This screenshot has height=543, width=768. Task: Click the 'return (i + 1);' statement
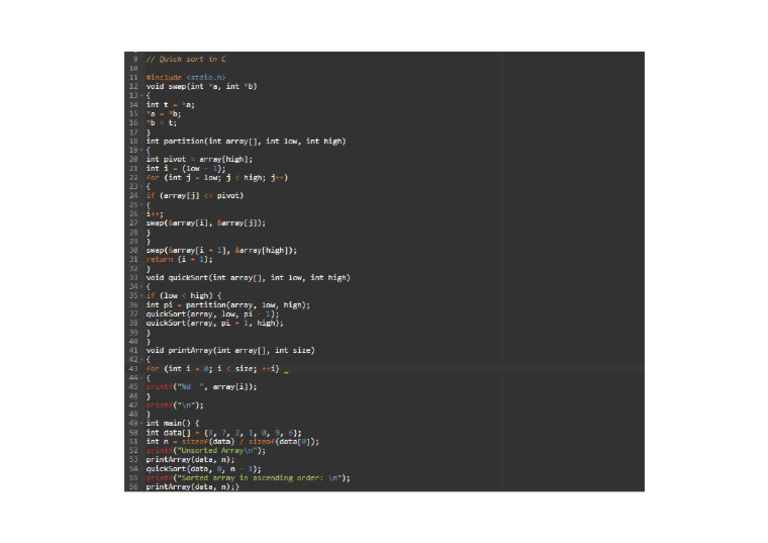coord(179,260)
